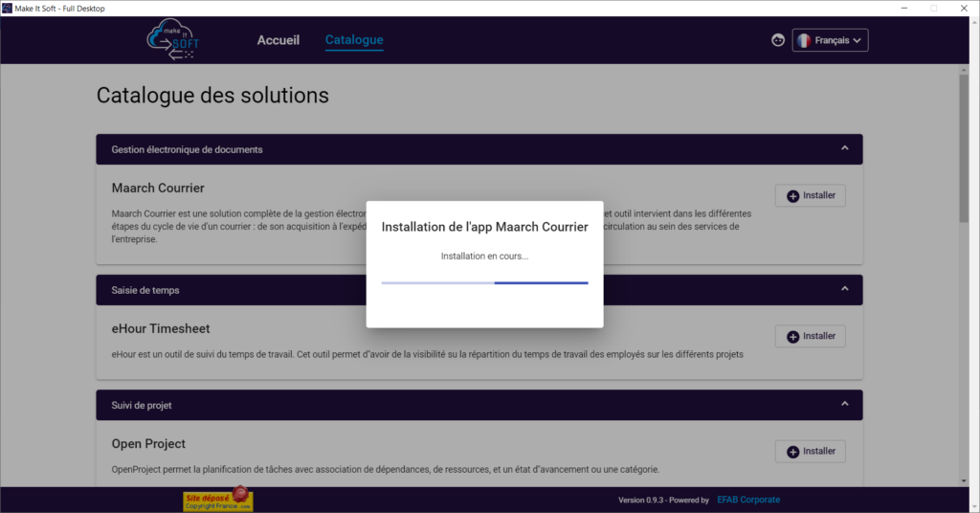This screenshot has height=513, width=980.
Task: Collapse the Saisie de temps section
Action: (x=844, y=289)
